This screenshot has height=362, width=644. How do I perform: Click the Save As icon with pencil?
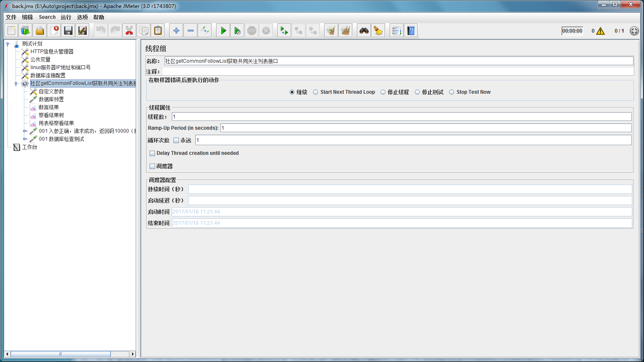pos(83,31)
